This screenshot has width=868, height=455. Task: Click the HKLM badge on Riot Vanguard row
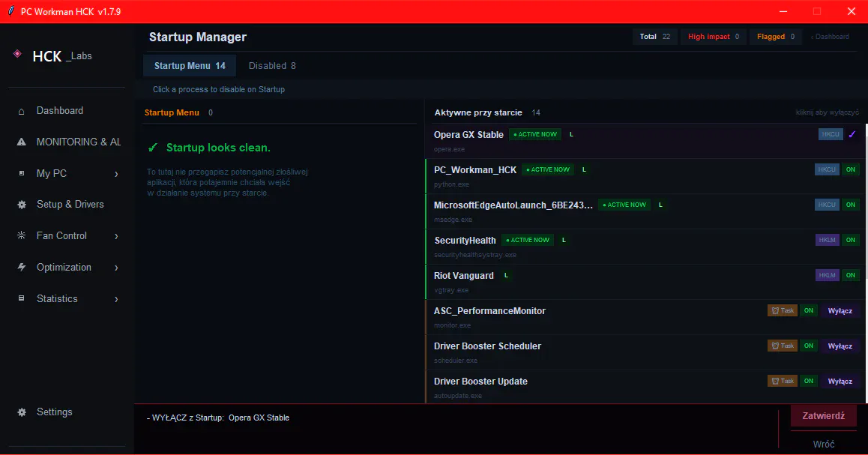[x=828, y=275]
